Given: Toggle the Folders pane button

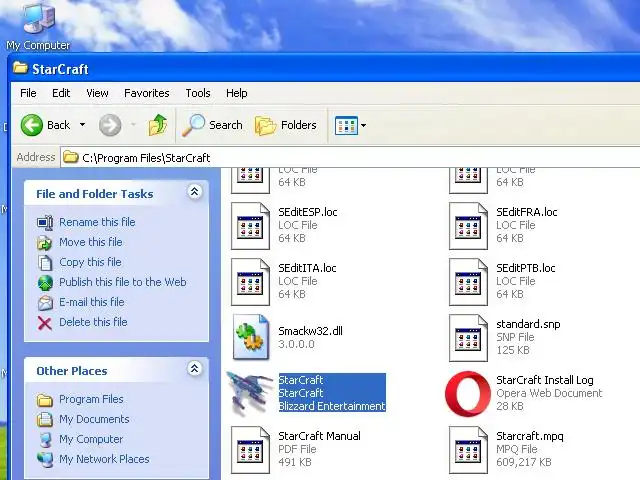Looking at the screenshot, I should tap(285, 125).
